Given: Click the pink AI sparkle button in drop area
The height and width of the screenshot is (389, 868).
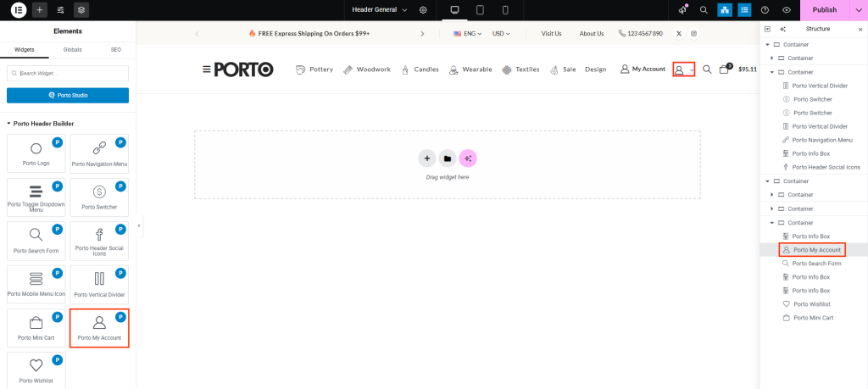Looking at the screenshot, I should click(468, 158).
